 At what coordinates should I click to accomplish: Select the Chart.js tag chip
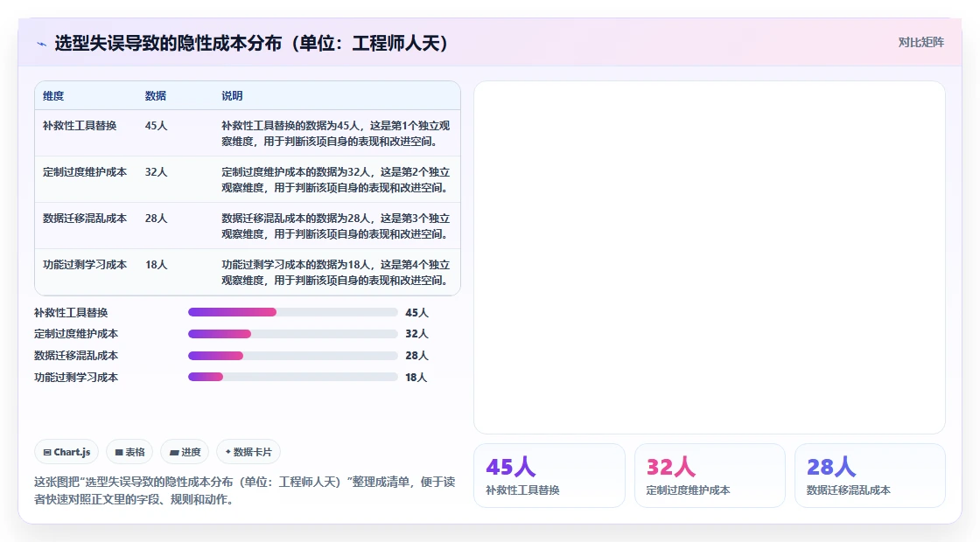point(66,452)
